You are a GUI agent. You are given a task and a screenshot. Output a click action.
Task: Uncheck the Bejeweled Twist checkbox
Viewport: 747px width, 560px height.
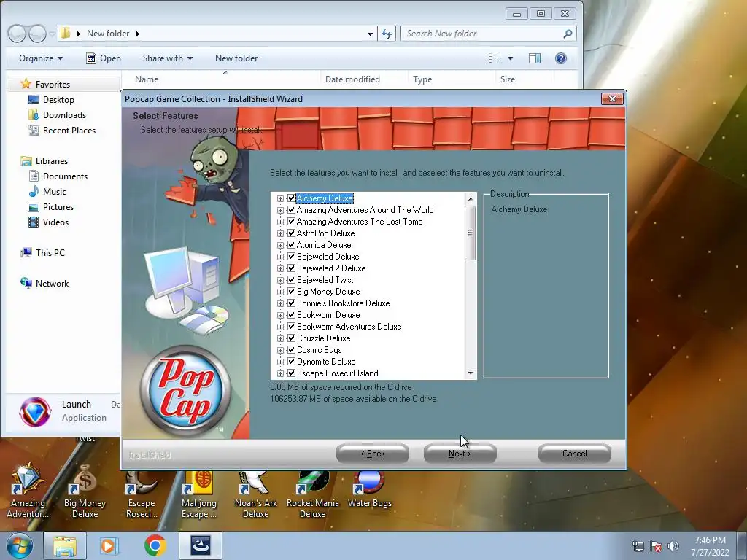click(292, 279)
